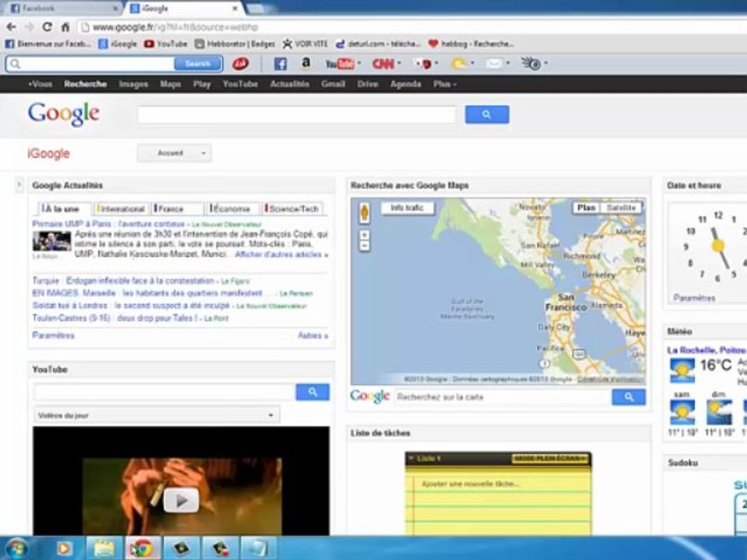Open the habbog Recherche bookmark
The image size is (747, 560).
tap(471, 44)
